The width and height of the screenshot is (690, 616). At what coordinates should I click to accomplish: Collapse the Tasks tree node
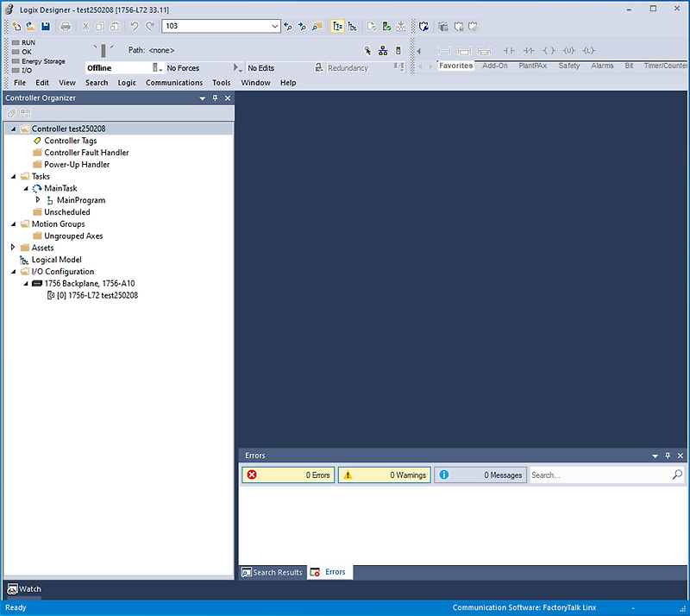pos(12,176)
